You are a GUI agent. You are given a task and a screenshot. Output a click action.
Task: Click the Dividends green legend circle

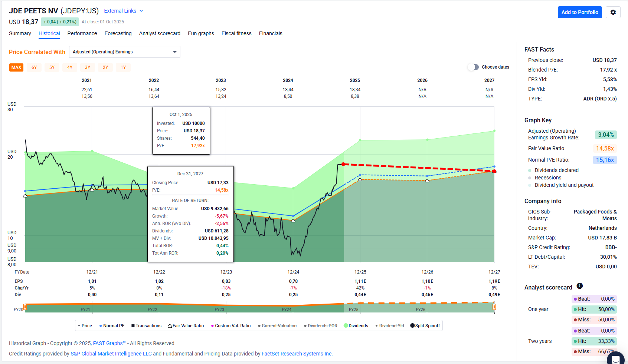click(x=346, y=325)
